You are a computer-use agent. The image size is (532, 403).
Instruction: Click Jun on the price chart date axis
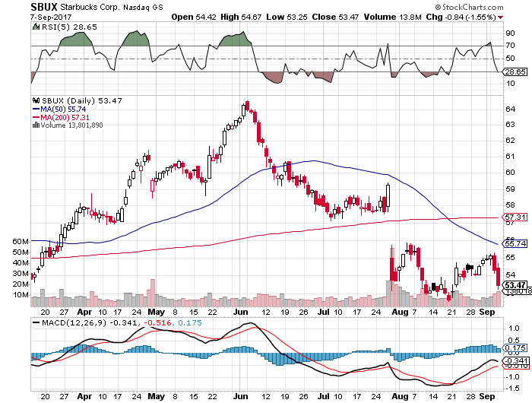pyautogui.click(x=241, y=312)
